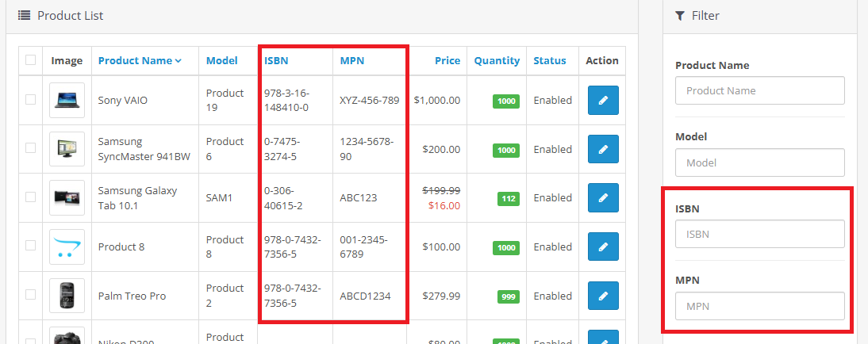This screenshot has width=868, height=344.
Task: Click the Quantity column header
Action: pos(497,60)
